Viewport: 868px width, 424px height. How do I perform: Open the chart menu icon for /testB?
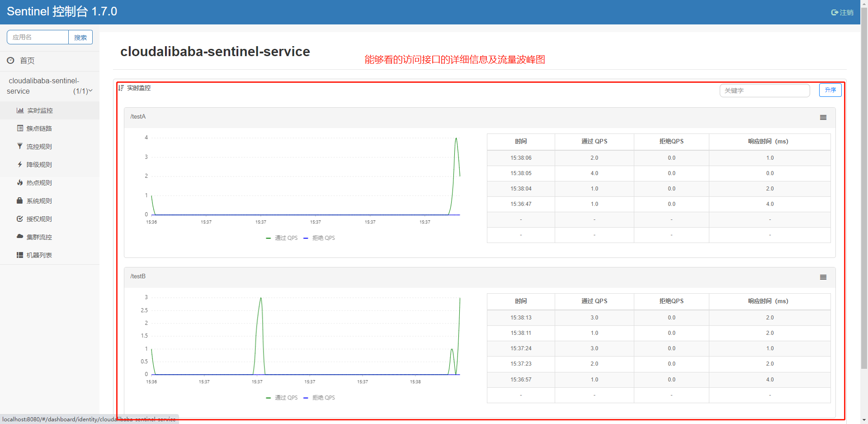(823, 277)
